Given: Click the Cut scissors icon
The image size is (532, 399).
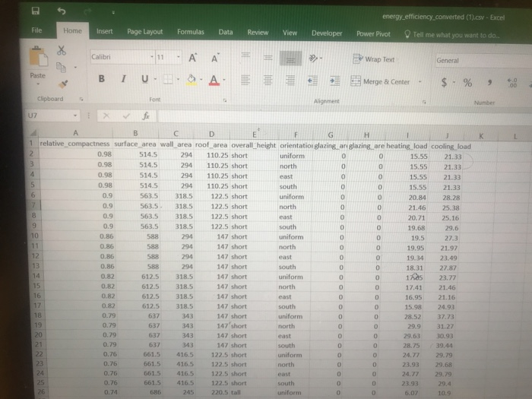Looking at the screenshot, I should click(x=62, y=51).
